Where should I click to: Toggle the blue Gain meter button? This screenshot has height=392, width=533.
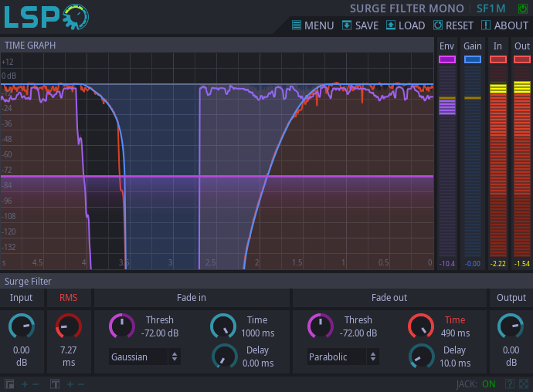tap(473, 59)
